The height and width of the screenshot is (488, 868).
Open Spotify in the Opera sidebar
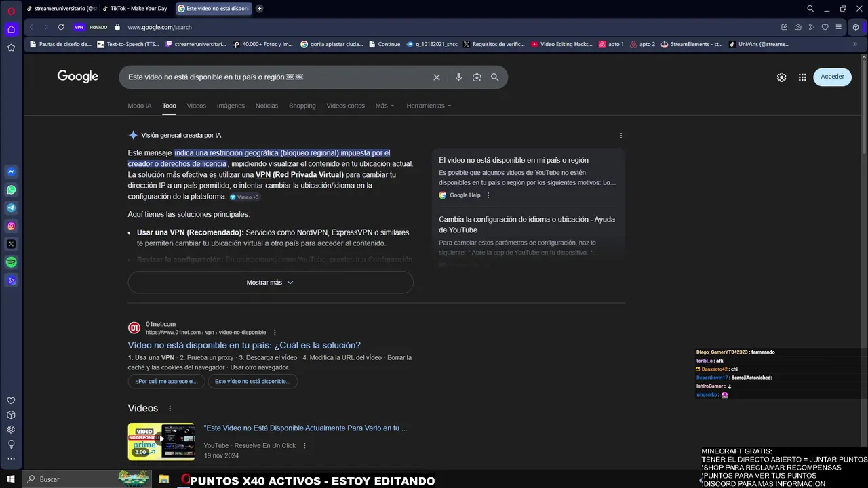[12, 262]
